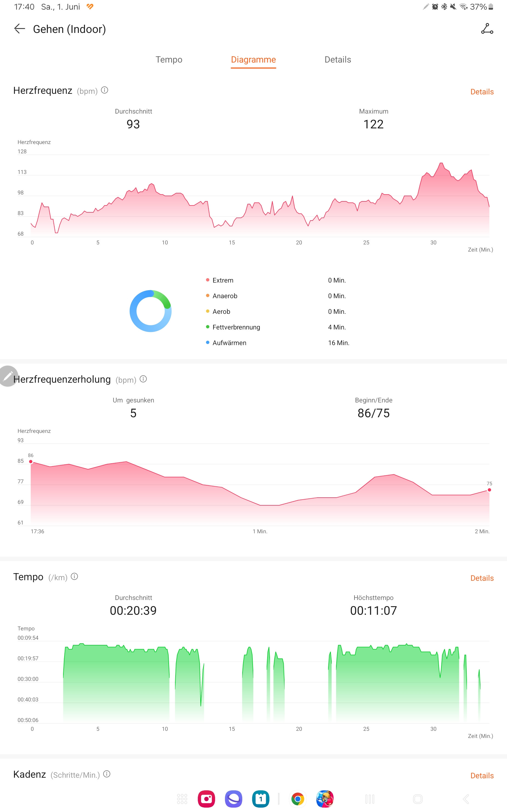Tap the 86 bpm start marker in recovery chart
The height and width of the screenshot is (812, 507).
pos(31,462)
